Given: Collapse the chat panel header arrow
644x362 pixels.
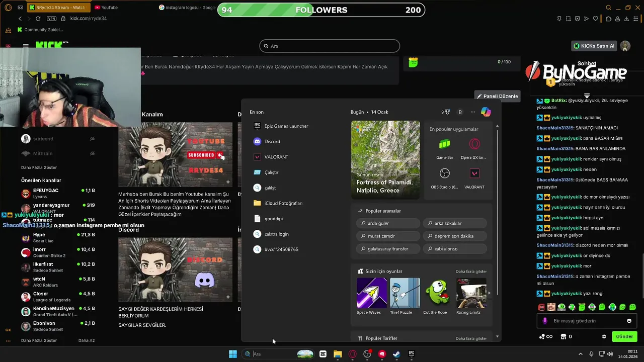Looking at the screenshot, I should point(587,96).
